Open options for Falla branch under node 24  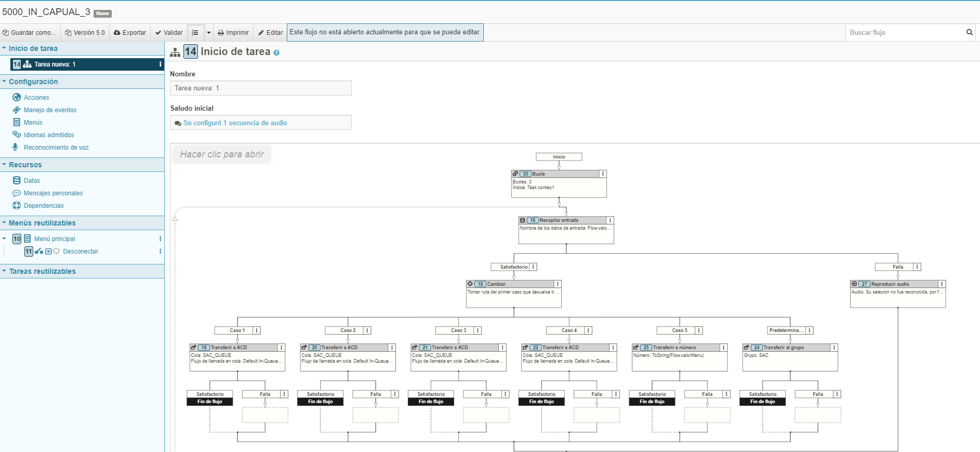coord(837,394)
